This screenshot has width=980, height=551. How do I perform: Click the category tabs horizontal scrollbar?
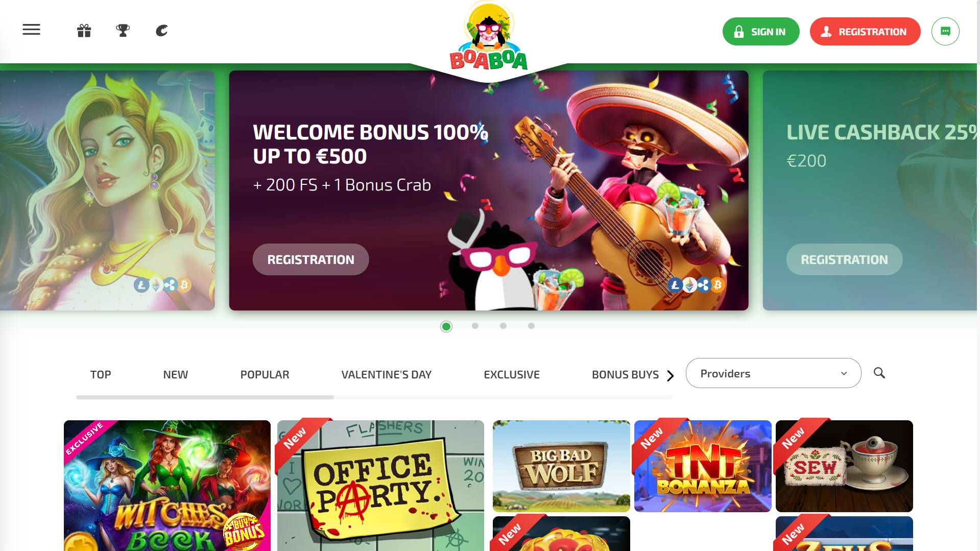[x=375, y=397]
